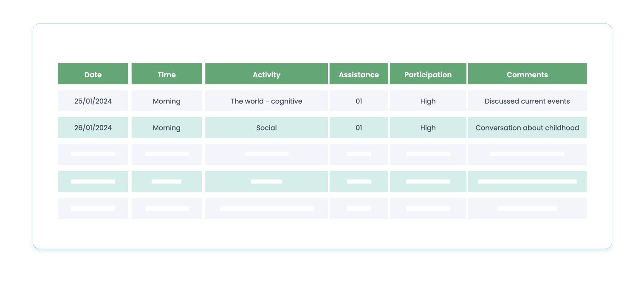Click the Assistance value 01 in the Social row
The width and height of the screenshot is (644, 291).
click(359, 128)
